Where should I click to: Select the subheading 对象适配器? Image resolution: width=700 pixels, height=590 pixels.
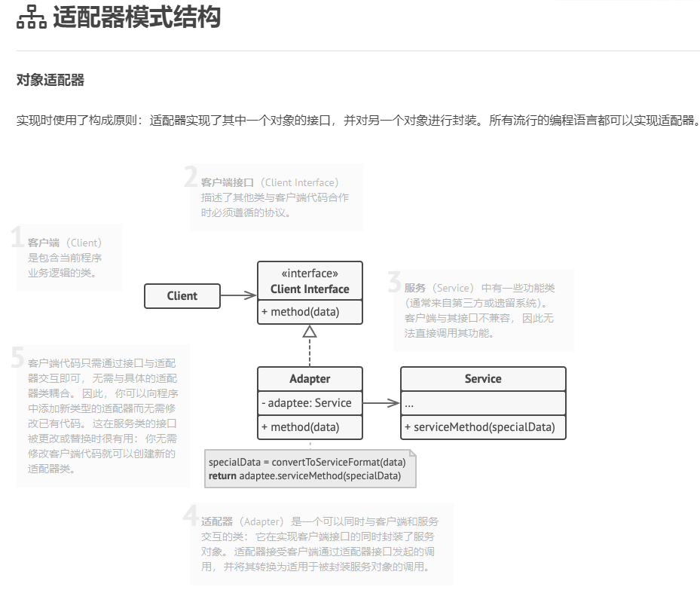point(50,81)
